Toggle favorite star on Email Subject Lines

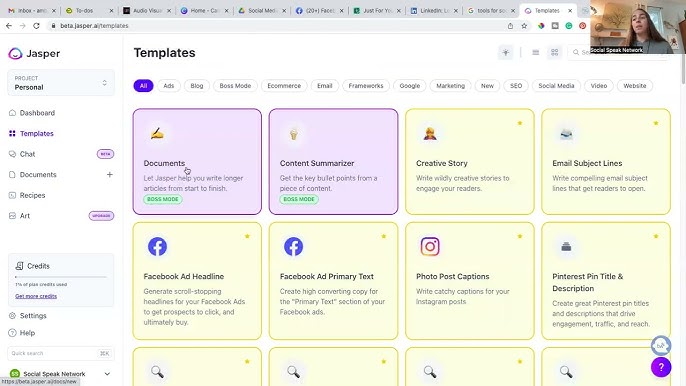tap(656, 123)
